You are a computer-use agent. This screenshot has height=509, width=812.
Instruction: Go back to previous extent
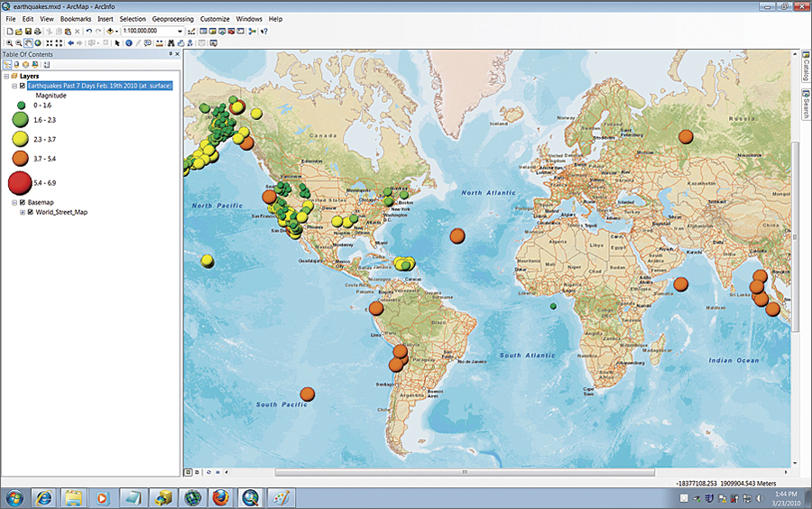pyautogui.click(x=70, y=42)
